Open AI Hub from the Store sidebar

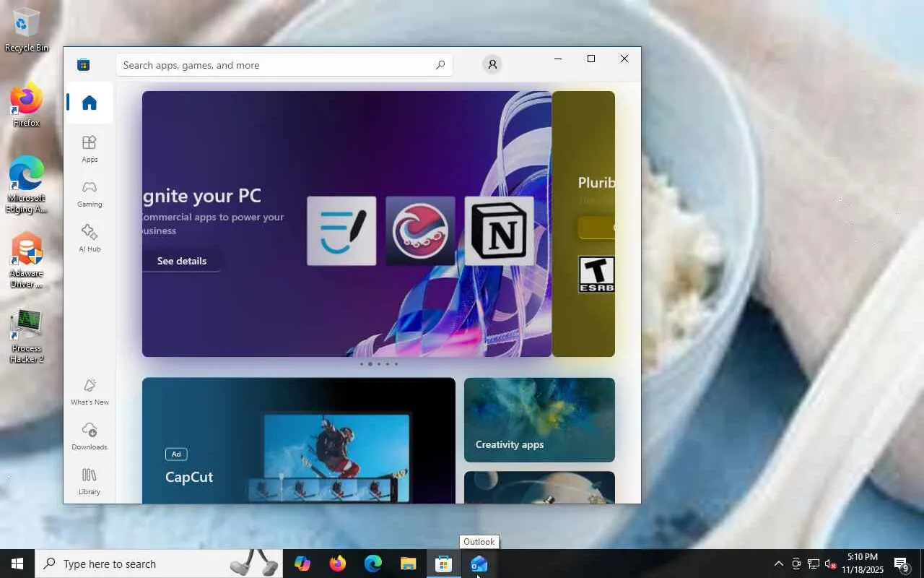(90, 238)
